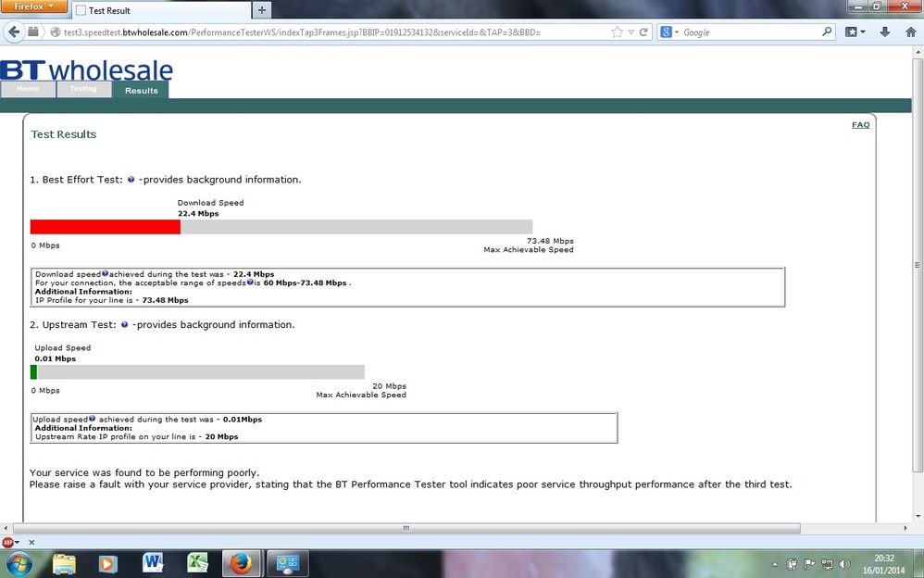Open the Google search engine selector dropdown
924x578 pixels.
(669, 32)
